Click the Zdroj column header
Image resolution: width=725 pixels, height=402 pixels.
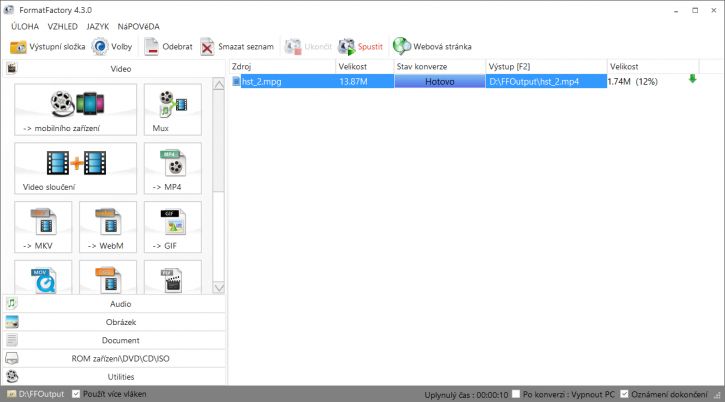tap(282, 66)
